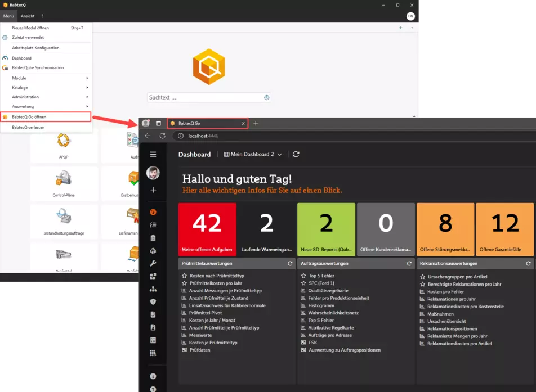Screen dimensions: 536x392
Task: Click the history clock icon in Suchtext field
Action: click(x=267, y=98)
